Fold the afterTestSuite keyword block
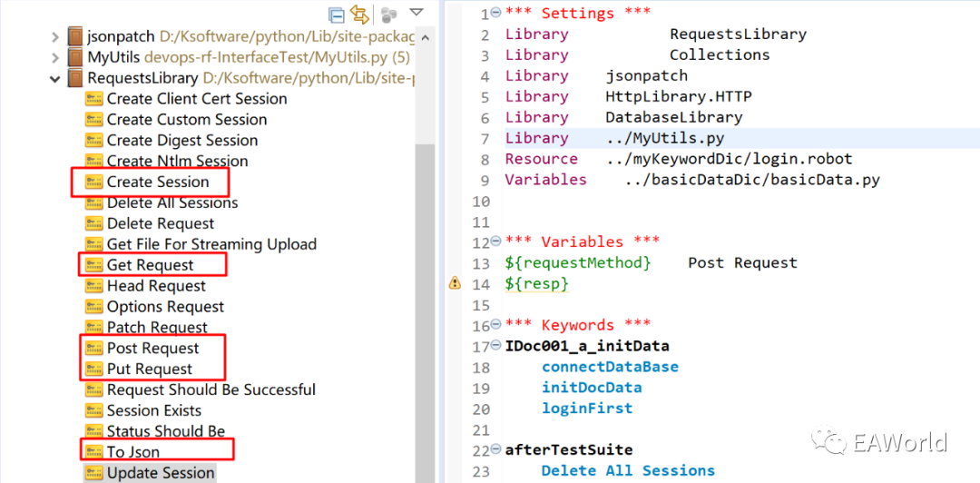 (x=496, y=449)
